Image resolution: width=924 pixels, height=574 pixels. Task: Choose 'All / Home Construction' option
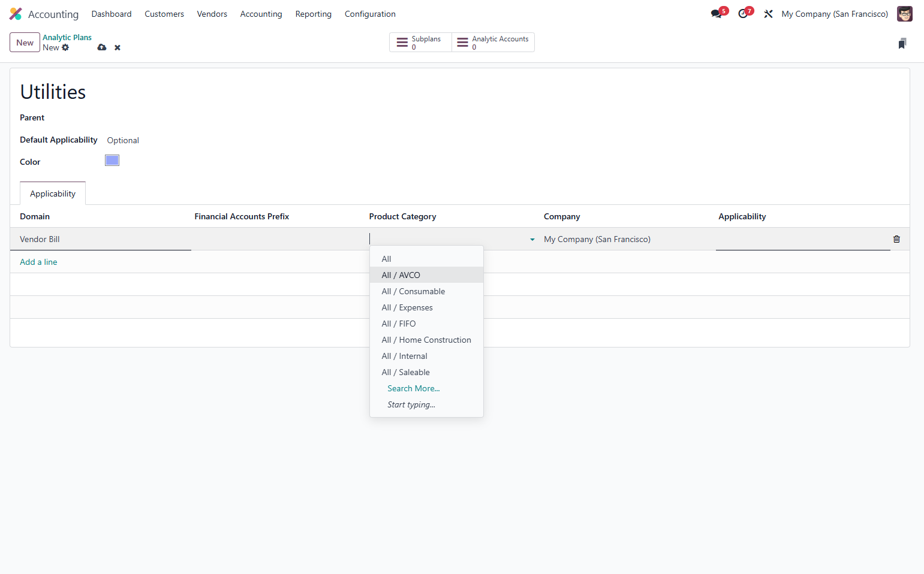(x=426, y=340)
